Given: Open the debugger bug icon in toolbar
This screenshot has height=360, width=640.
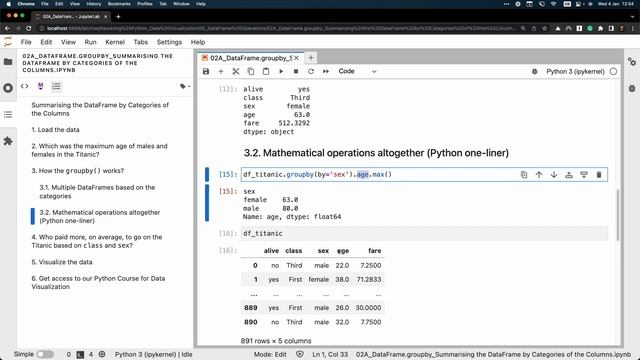Looking at the screenshot, I should click(534, 71).
